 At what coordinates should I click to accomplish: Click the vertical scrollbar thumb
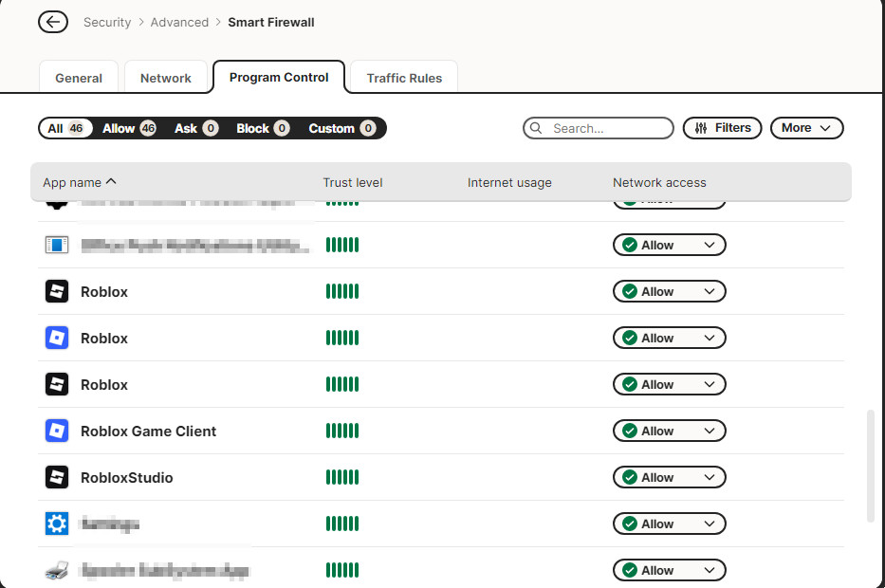tap(871, 466)
